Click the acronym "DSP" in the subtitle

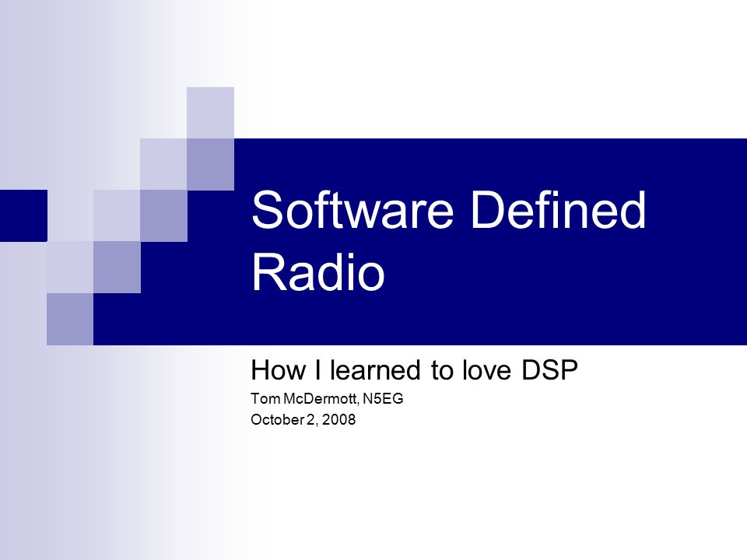[550, 370]
